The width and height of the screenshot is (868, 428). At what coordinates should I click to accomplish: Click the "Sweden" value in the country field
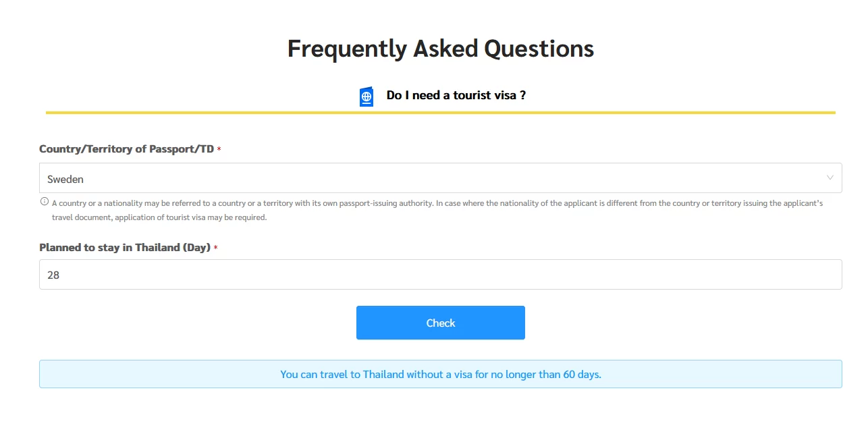click(65, 180)
